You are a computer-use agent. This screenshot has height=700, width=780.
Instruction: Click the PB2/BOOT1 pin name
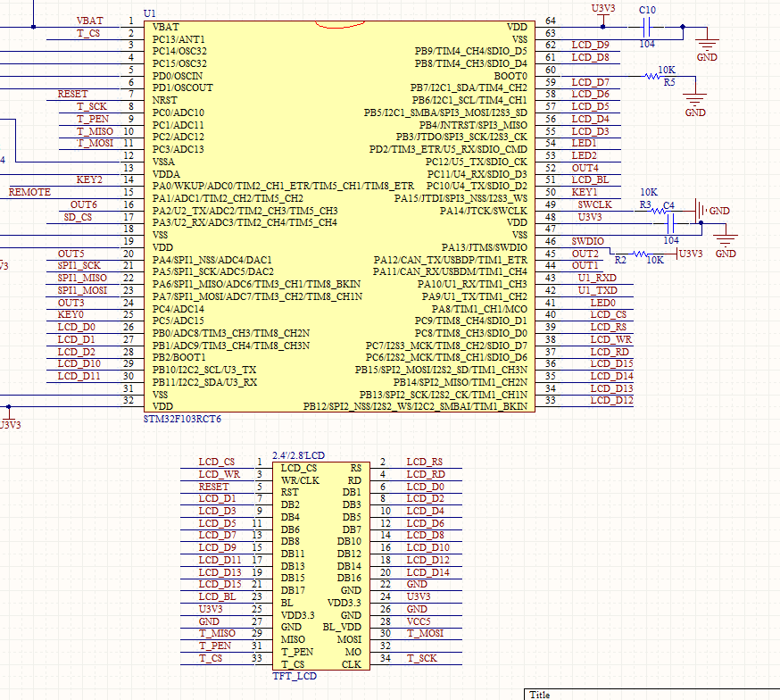tap(179, 357)
